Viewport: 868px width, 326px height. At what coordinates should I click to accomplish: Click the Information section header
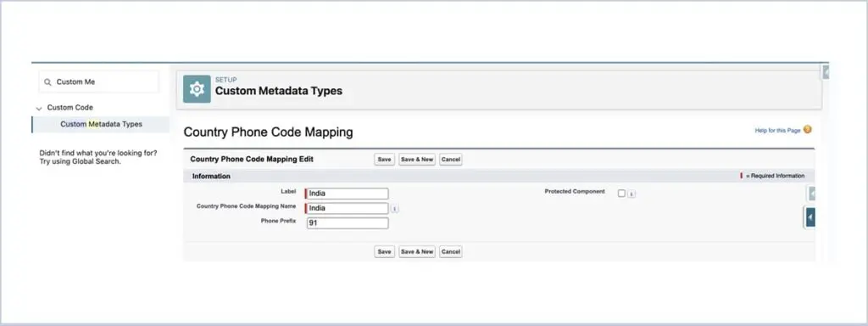pyautogui.click(x=211, y=177)
